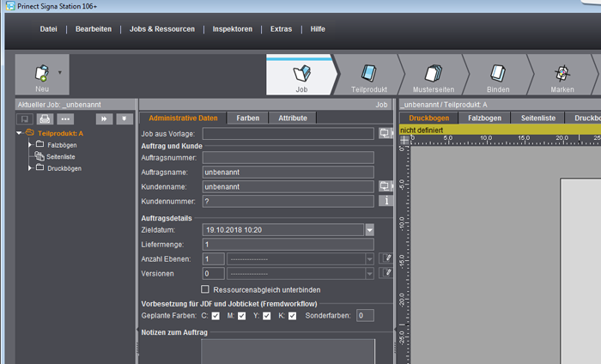
Task: Switch to the Administrative Daten tab
Action: click(x=183, y=118)
